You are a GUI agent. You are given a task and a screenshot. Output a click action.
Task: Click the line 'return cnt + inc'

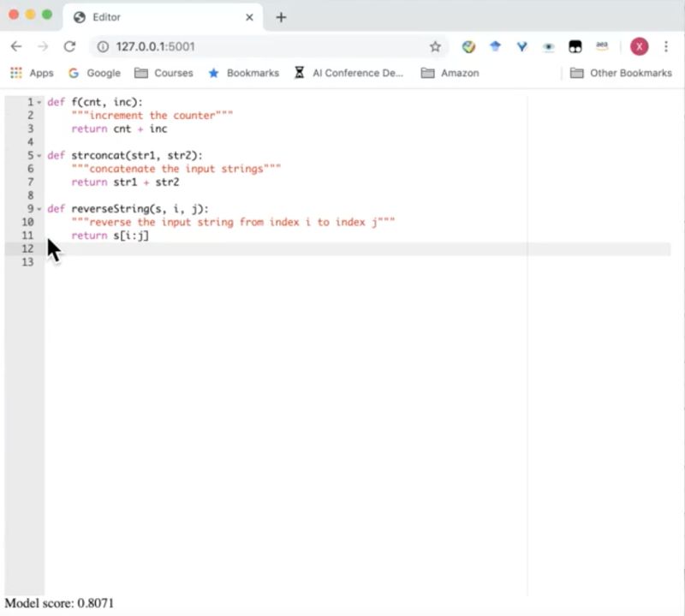[x=119, y=129]
